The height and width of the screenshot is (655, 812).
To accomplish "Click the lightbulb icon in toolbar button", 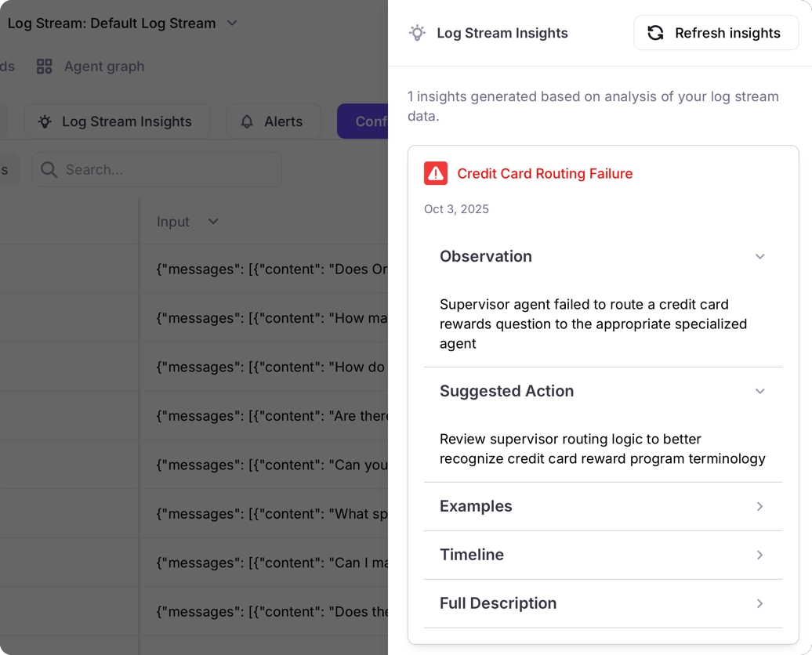I will [x=45, y=121].
